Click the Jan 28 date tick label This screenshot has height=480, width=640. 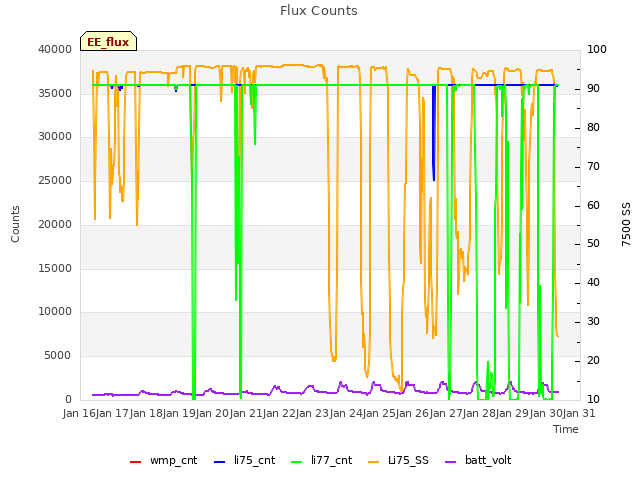[479, 413]
